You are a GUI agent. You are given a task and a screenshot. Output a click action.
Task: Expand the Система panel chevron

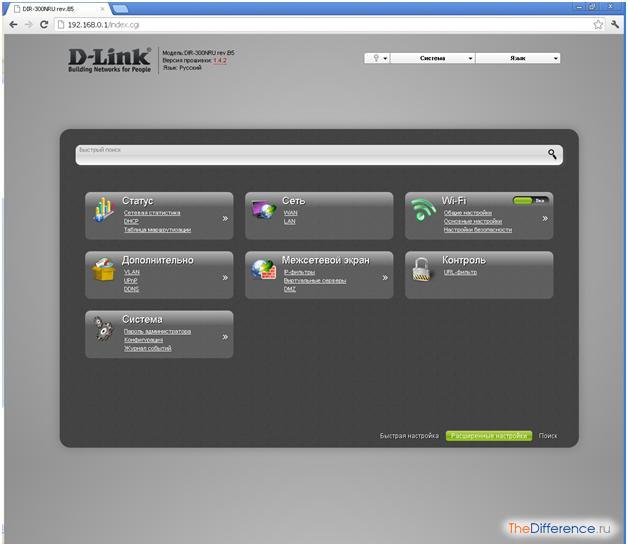pyautogui.click(x=225, y=336)
